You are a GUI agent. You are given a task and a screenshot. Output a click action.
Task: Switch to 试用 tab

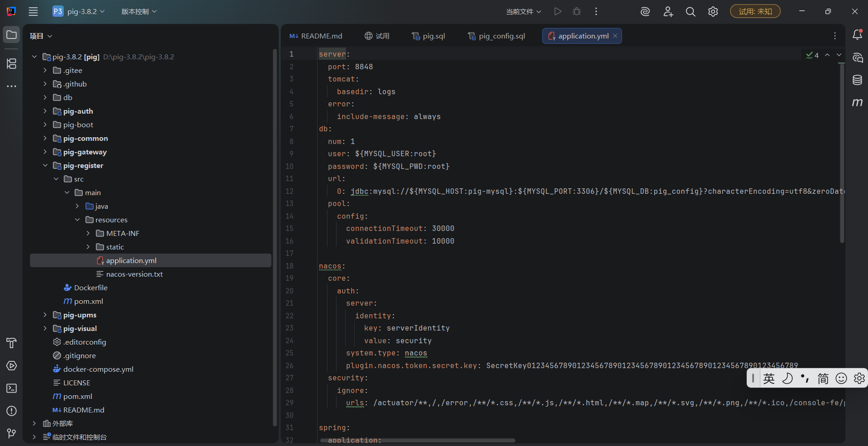(377, 36)
